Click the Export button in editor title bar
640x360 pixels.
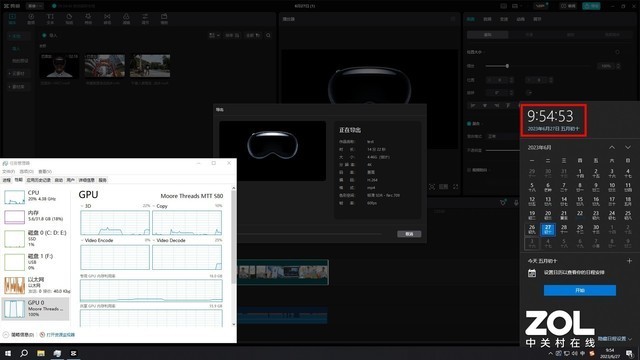(591, 6)
